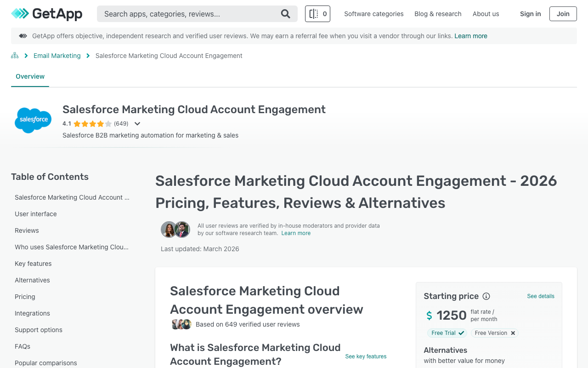The width and height of the screenshot is (588, 368).
Task: Jump to Integrations section
Action: pos(32,313)
